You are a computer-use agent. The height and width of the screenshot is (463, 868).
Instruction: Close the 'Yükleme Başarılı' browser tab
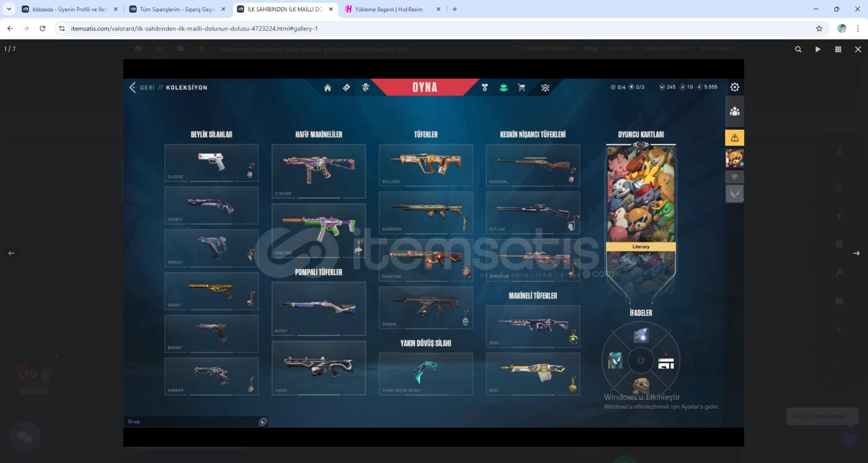(438, 9)
